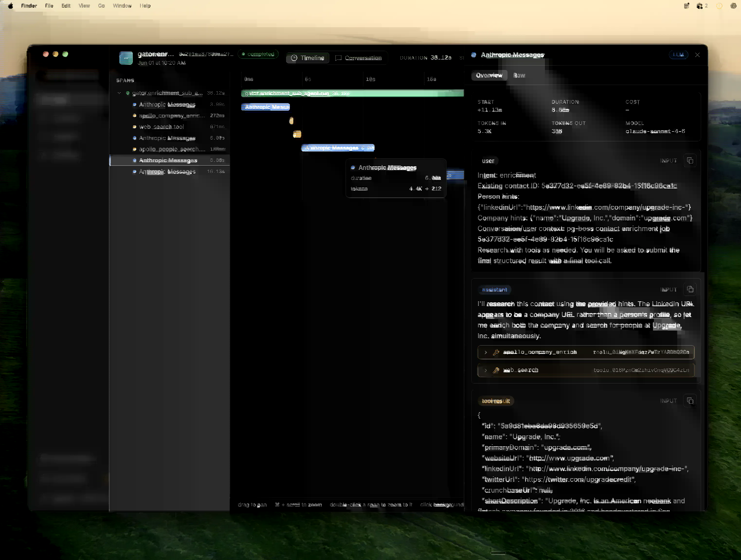Image resolution: width=741 pixels, height=560 pixels.
Task: Click the "tool result" role label
Action: click(x=496, y=401)
